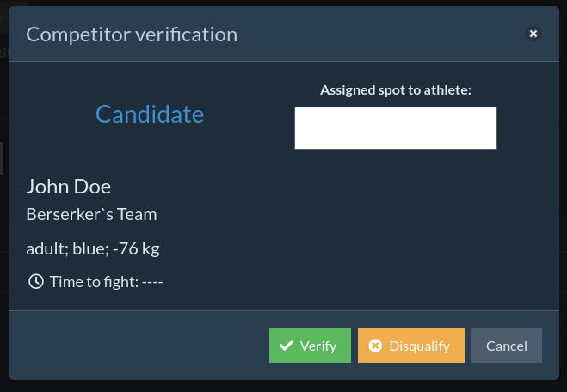Click the checkmark icon in Verify
This screenshot has width=567, height=392.
(287, 346)
